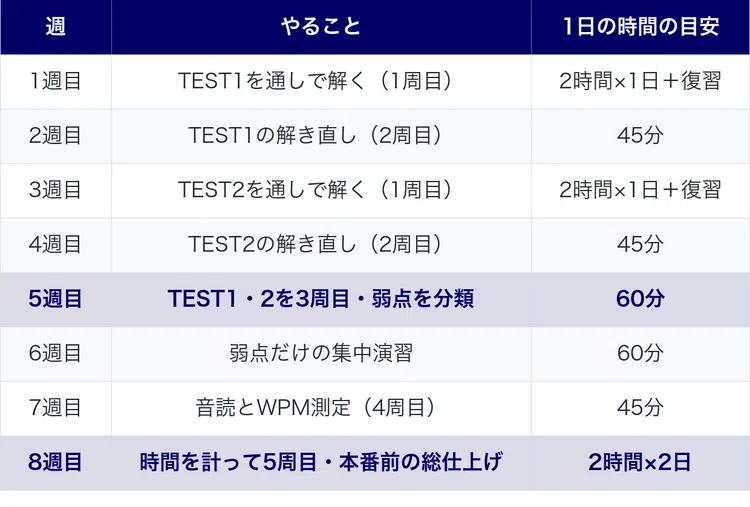Select 時間を計って5周目・本番前の総仕上げ cell
Viewport: 750px width, 507px height.
321,463
